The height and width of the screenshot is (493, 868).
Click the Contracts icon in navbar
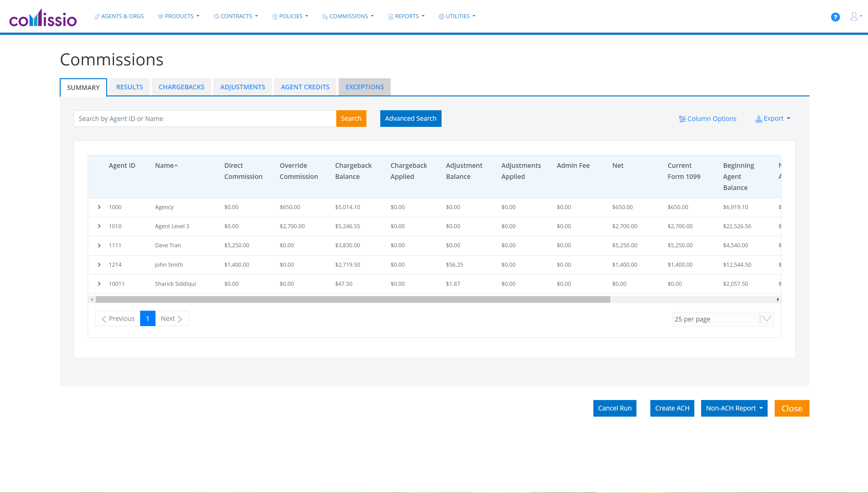pos(216,16)
